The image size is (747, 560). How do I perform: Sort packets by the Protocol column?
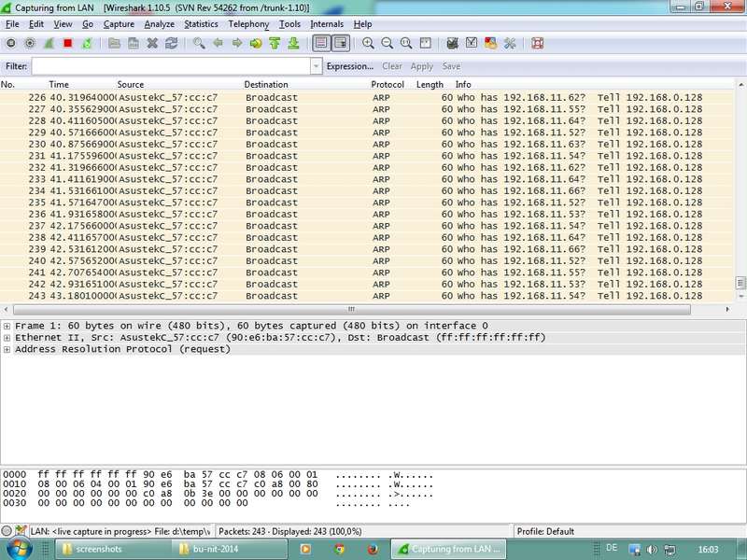click(x=388, y=85)
